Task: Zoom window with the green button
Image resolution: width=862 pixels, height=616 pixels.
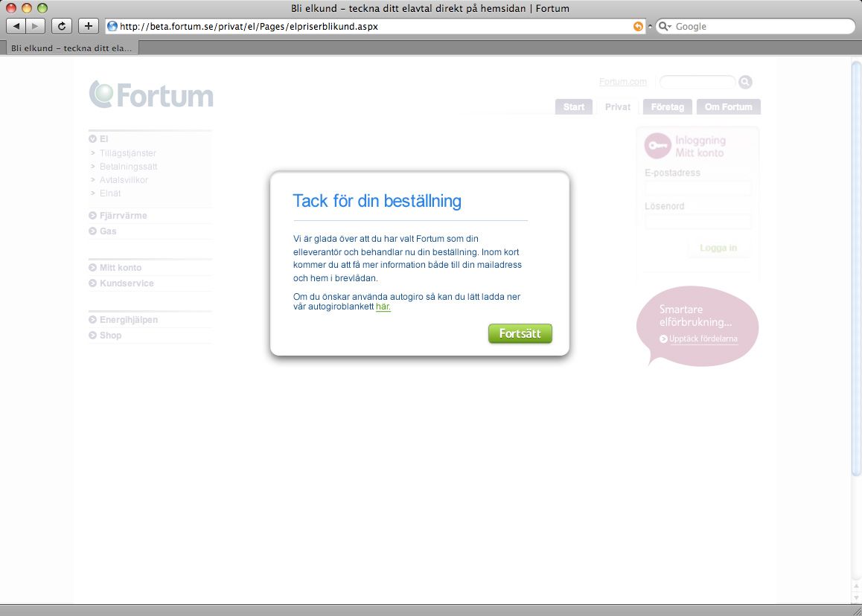Action: pyautogui.click(x=42, y=8)
